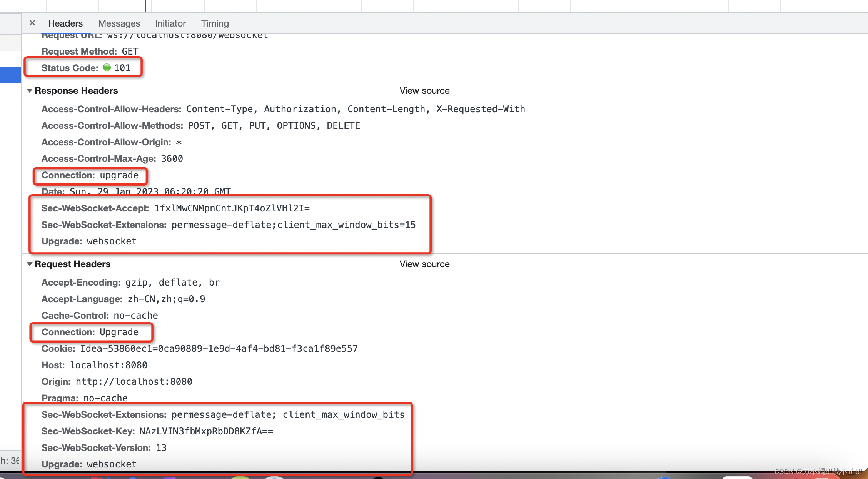Image resolution: width=868 pixels, height=479 pixels.
Task: Click Access-Control-Allow-Methods header line
Action: [201, 126]
